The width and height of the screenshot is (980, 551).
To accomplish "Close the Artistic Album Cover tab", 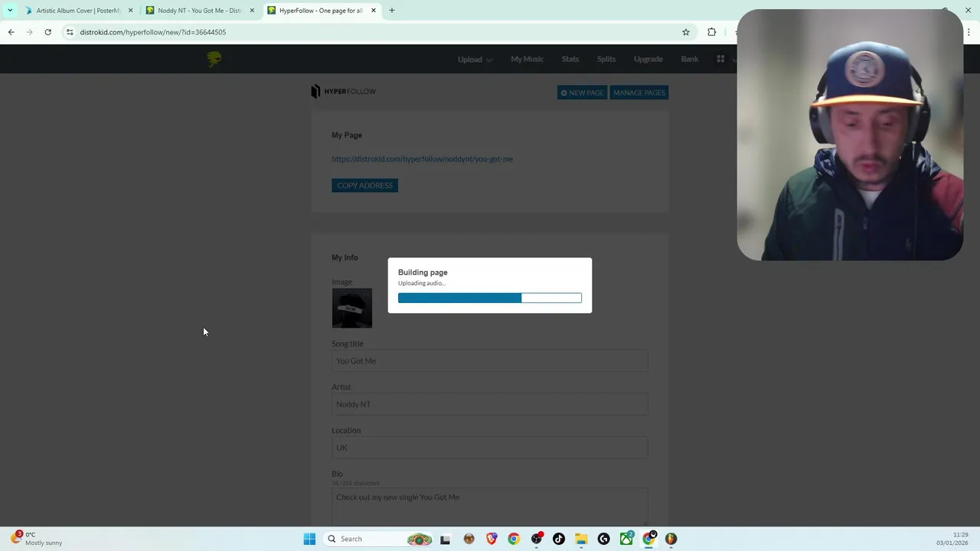I will (130, 11).
